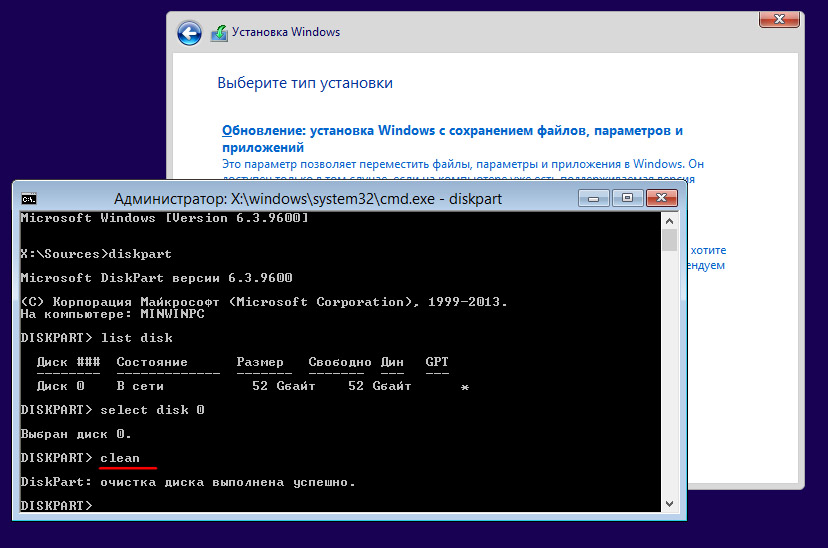Screen dimensions: 828x548
Task: Click the Windows Setup installer icon
Action: 219,33
